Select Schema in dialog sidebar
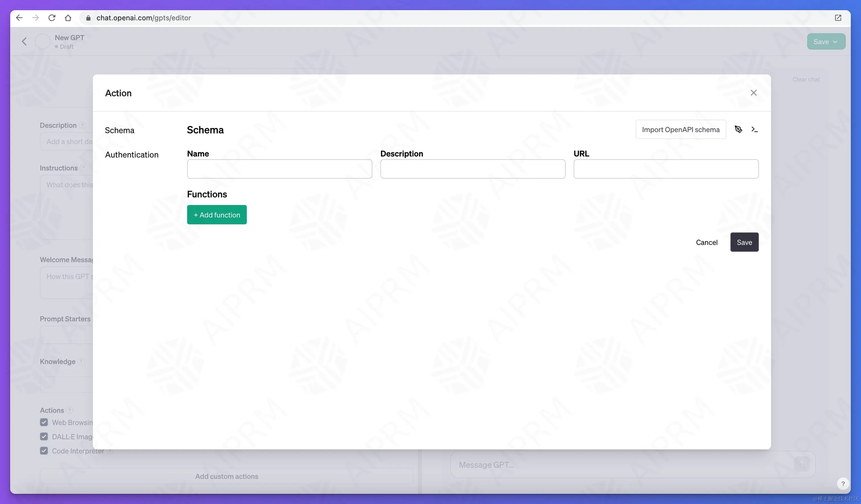861x504 pixels. click(120, 130)
